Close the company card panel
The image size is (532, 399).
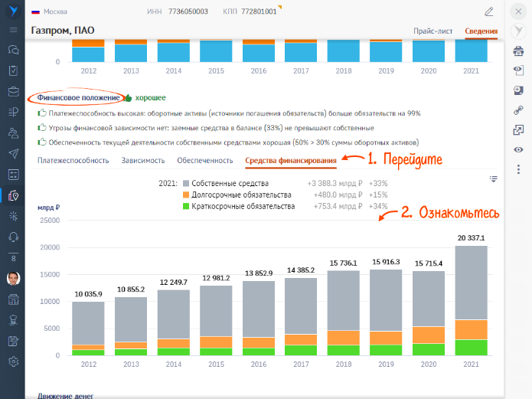[518, 11]
